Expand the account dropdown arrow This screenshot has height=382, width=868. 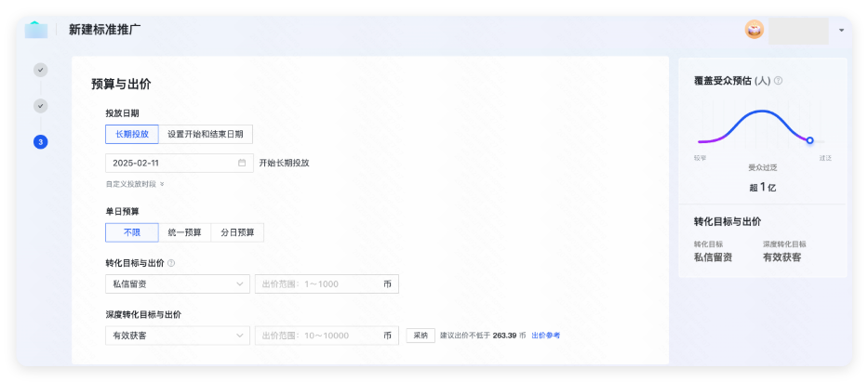(841, 31)
